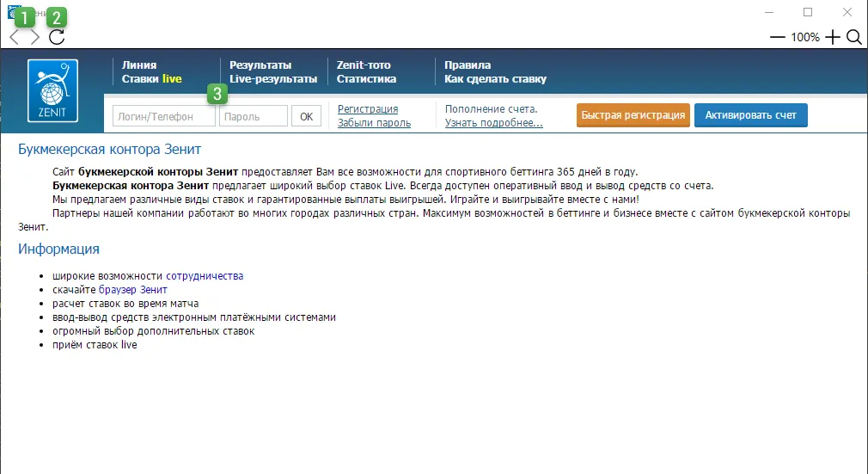Open Live-результаты page

(273, 79)
